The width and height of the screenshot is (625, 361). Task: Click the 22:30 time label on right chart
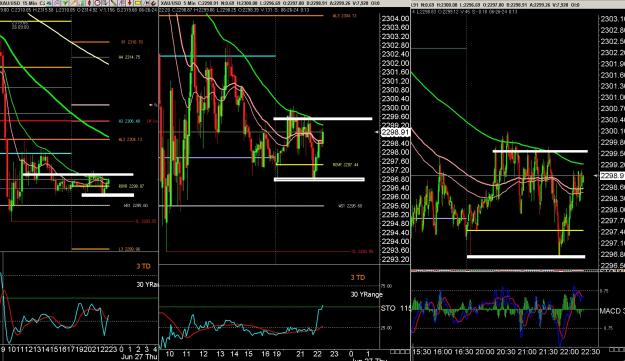(x=590, y=352)
